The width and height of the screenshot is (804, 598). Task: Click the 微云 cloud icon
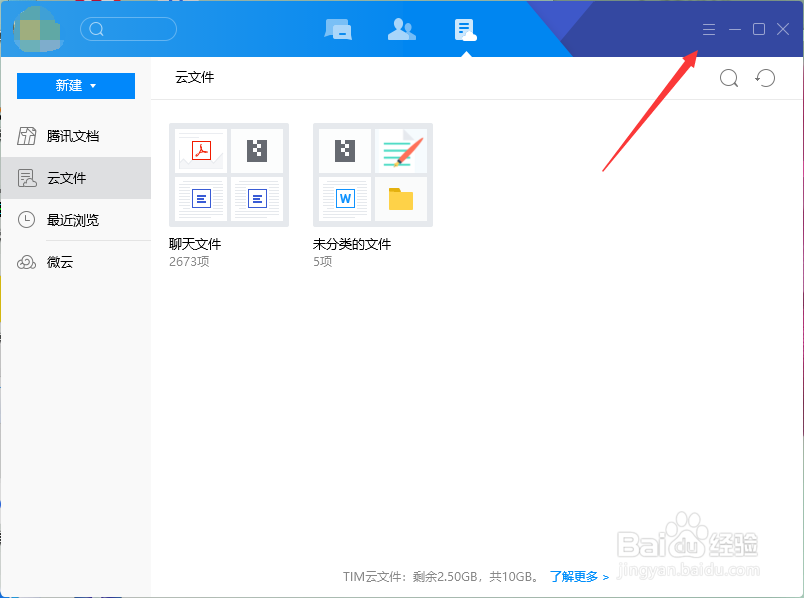(x=26, y=262)
